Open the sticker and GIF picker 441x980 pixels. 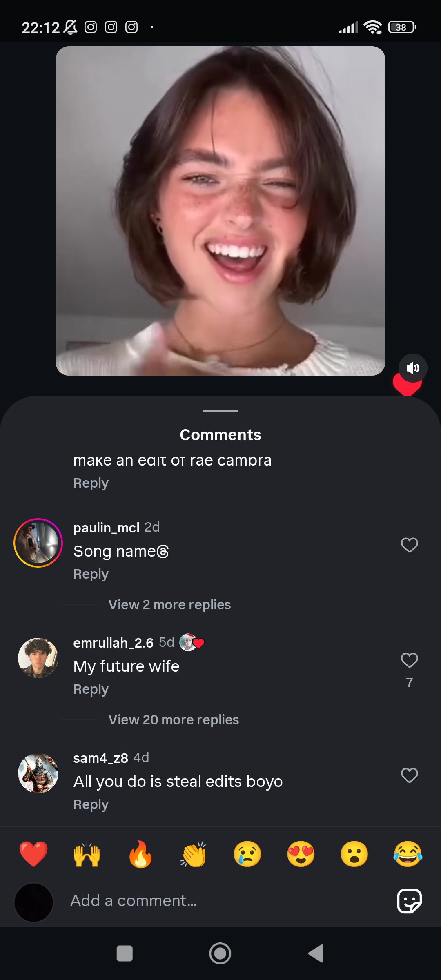pos(409,901)
